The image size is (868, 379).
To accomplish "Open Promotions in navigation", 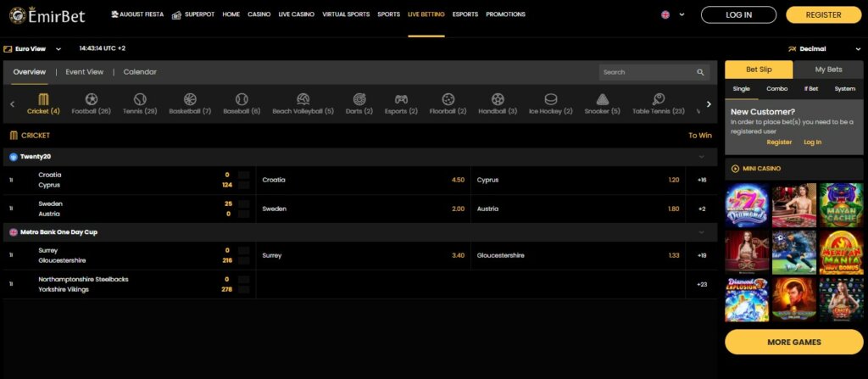I will pos(505,14).
